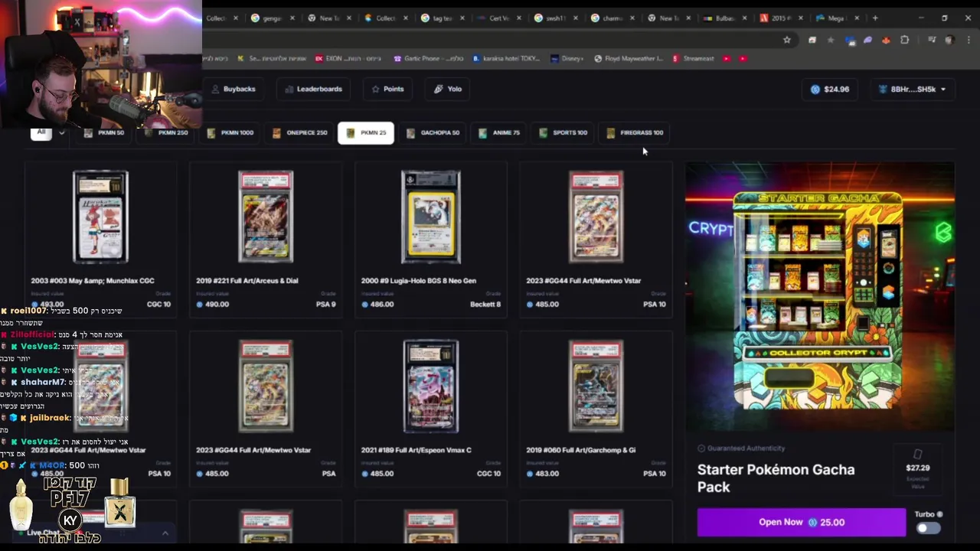
Task: Bookmark this page with the star icon
Action: [x=786, y=40]
